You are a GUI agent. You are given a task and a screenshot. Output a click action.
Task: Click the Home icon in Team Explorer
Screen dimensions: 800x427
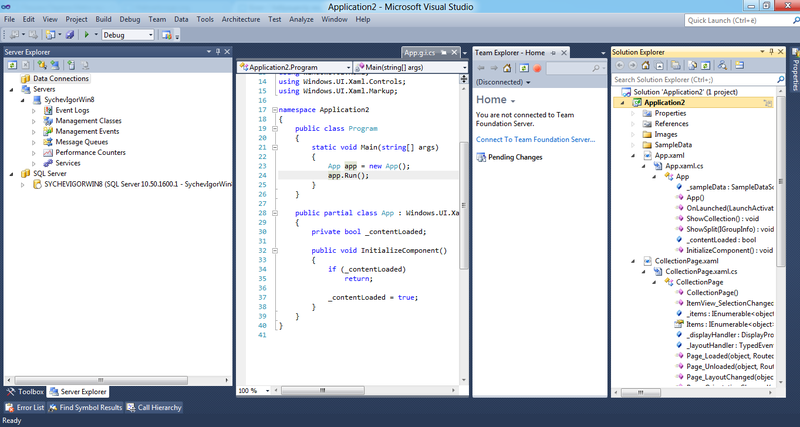[x=509, y=67]
